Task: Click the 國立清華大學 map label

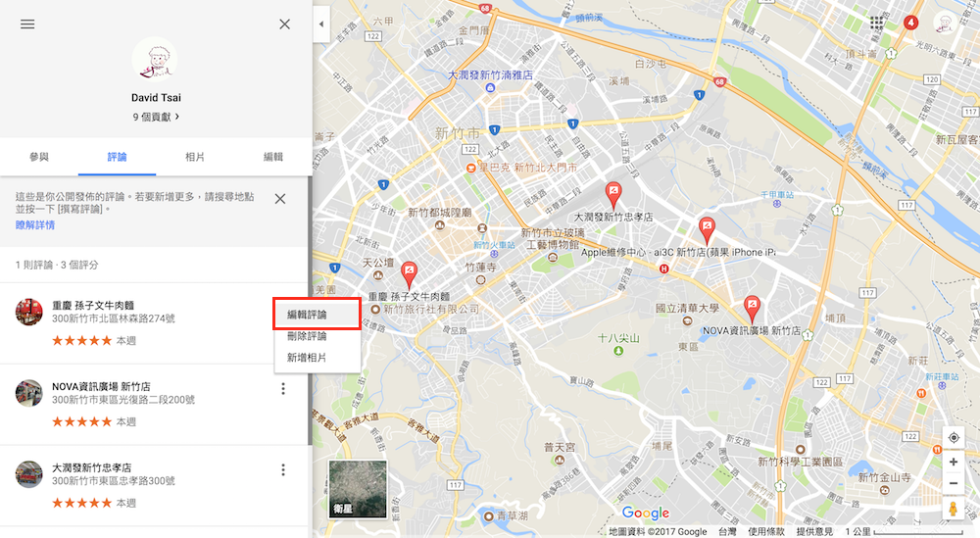Action: click(687, 309)
